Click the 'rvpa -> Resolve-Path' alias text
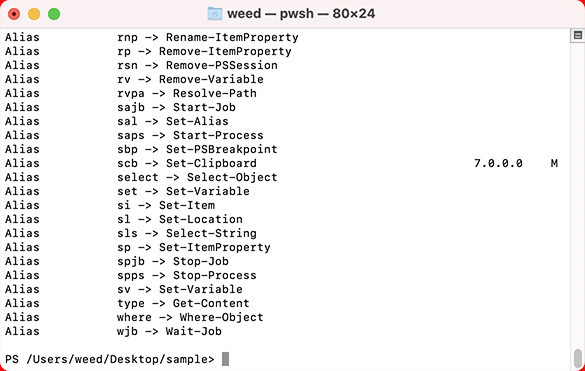This screenshot has height=371, width=585. (x=187, y=93)
